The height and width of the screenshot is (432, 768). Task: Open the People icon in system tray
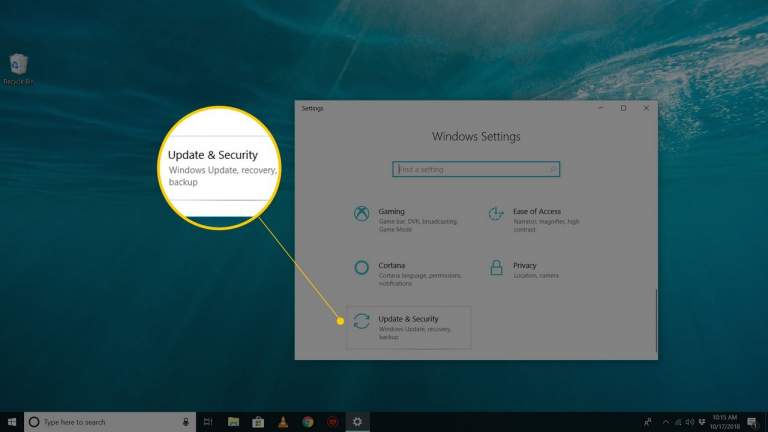click(648, 422)
